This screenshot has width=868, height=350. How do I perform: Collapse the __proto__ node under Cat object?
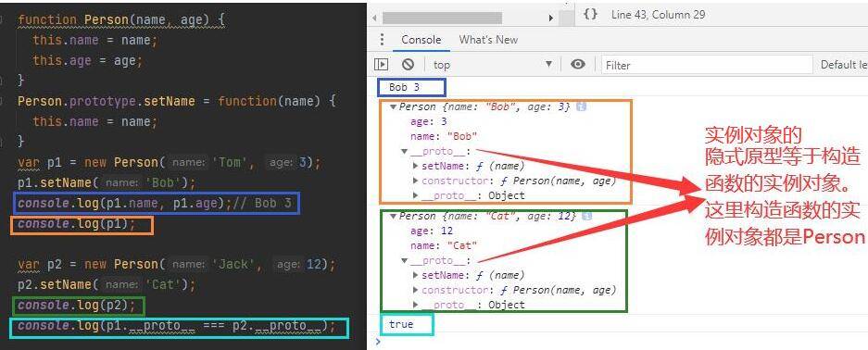click(405, 260)
